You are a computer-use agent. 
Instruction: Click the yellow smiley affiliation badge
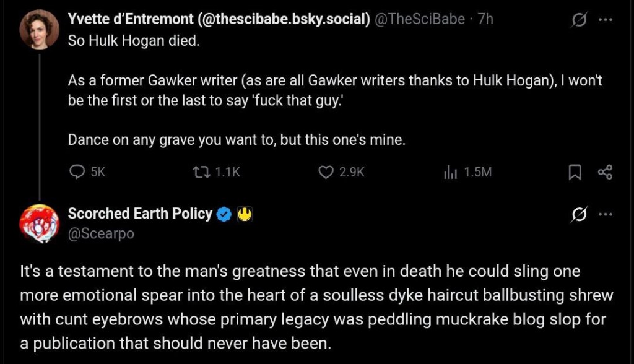point(244,214)
